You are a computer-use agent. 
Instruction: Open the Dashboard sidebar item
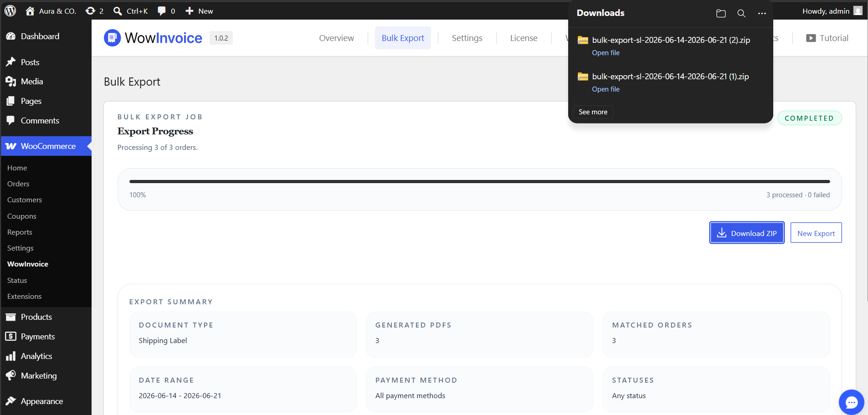pyautogui.click(x=46, y=36)
